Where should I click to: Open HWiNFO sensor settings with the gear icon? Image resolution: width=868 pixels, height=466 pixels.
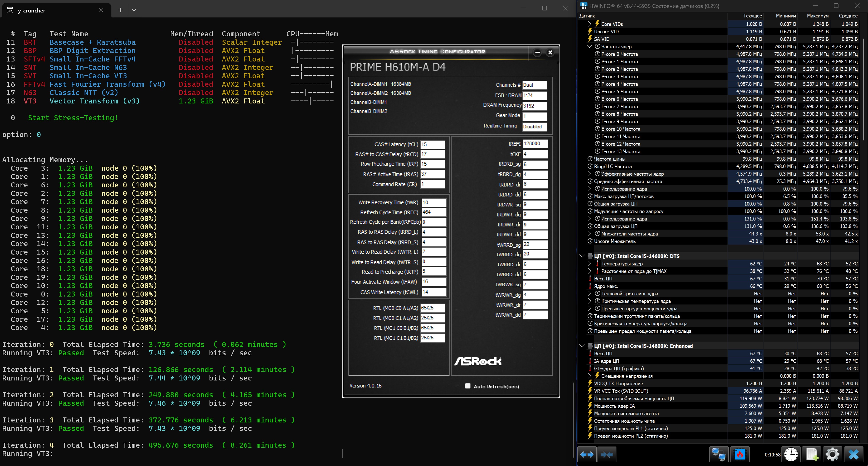(x=832, y=454)
